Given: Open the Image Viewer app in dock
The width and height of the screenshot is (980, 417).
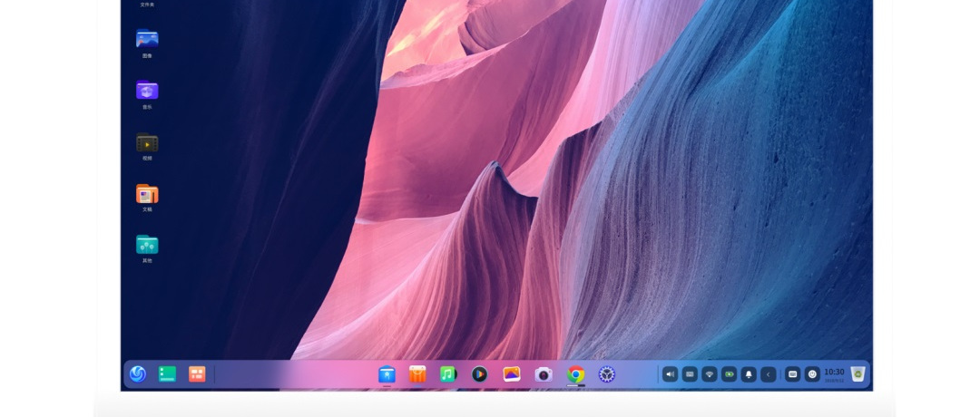Looking at the screenshot, I should point(512,373).
